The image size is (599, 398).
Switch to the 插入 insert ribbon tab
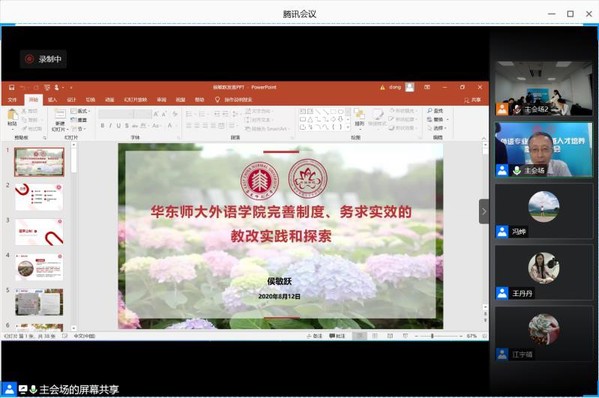52,100
